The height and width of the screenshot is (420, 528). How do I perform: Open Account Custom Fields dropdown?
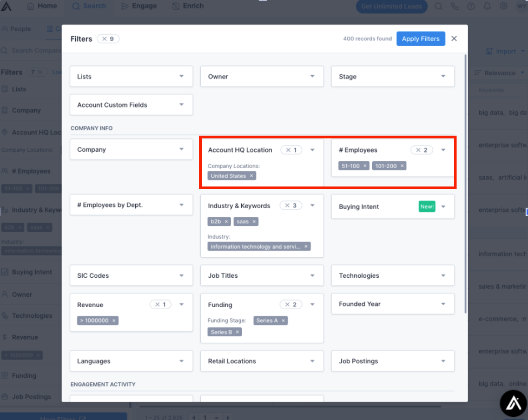tap(131, 105)
